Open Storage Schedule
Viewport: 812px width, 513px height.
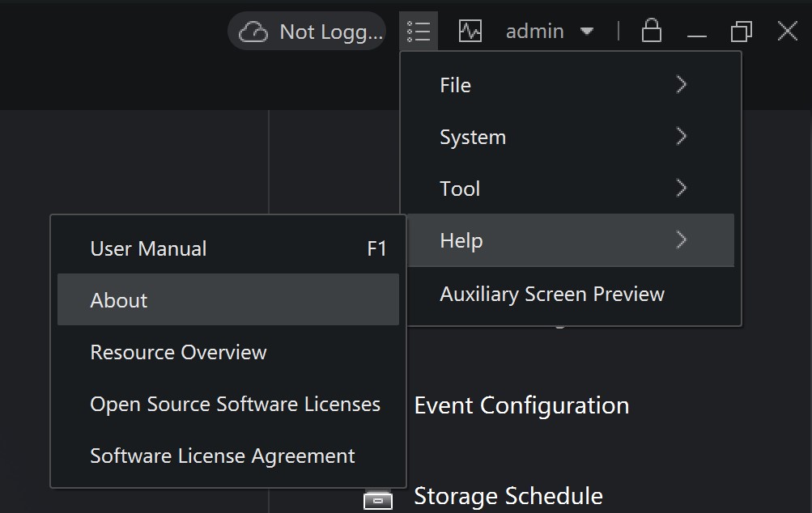(508, 496)
